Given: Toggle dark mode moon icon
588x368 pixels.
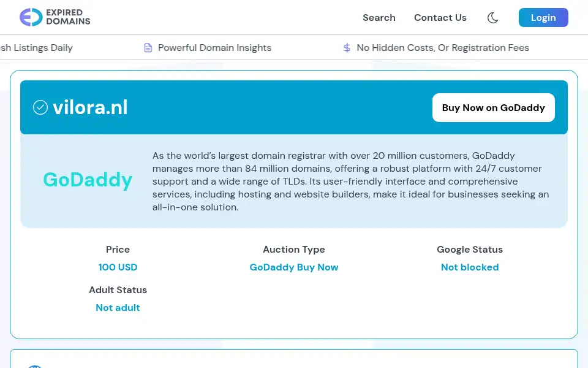Looking at the screenshot, I should pos(492,18).
